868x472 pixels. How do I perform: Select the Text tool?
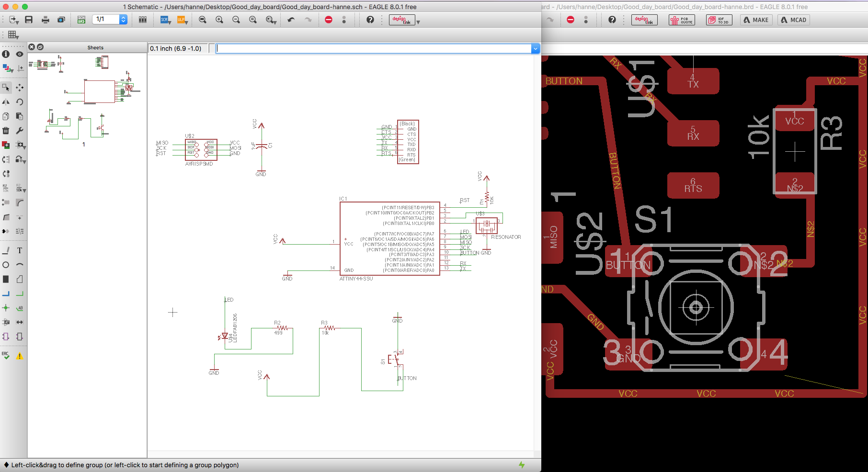(20, 250)
